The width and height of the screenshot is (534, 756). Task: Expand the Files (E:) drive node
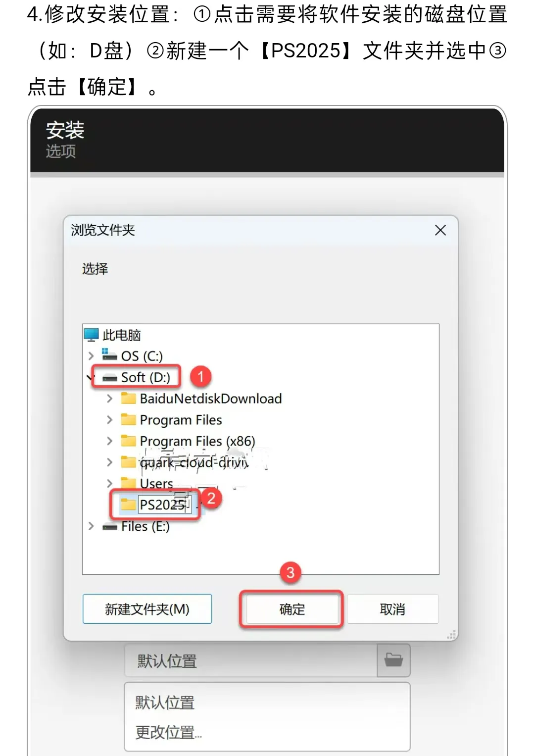91,526
